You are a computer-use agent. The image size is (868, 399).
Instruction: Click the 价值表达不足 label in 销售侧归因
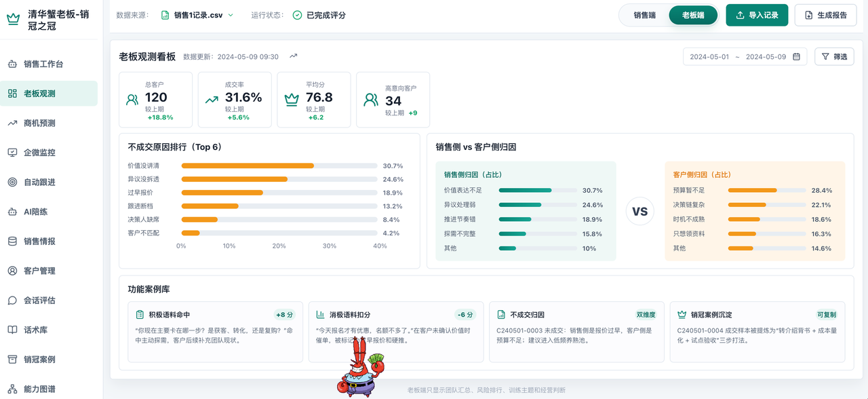coord(463,191)
